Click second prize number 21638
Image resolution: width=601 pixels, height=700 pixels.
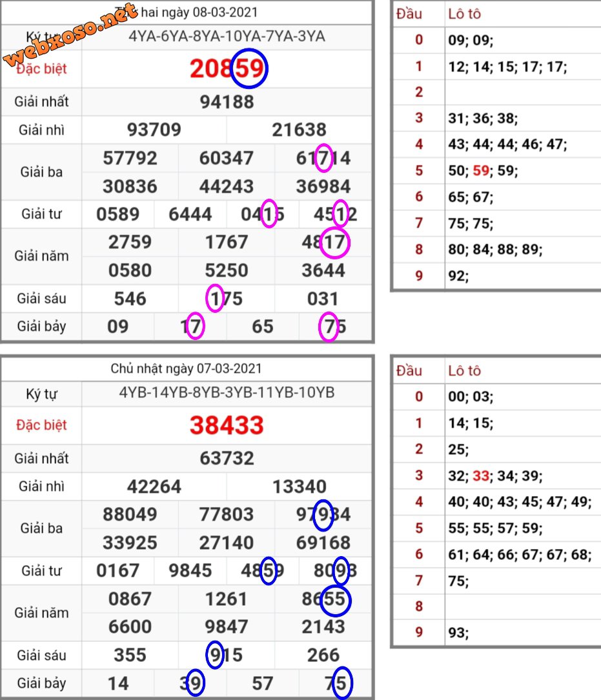point(300,130)
